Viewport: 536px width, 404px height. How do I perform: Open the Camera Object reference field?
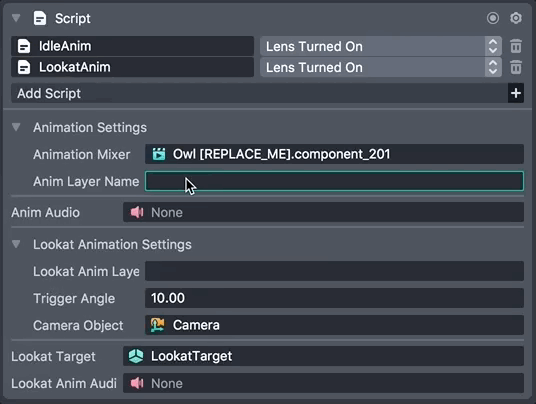[x=334, y=325]
